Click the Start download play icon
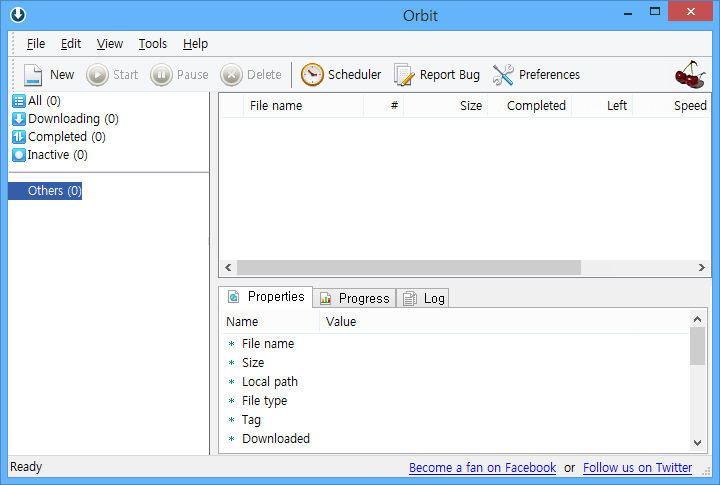This screenshot has width=720, height=485. coord(97,75)
